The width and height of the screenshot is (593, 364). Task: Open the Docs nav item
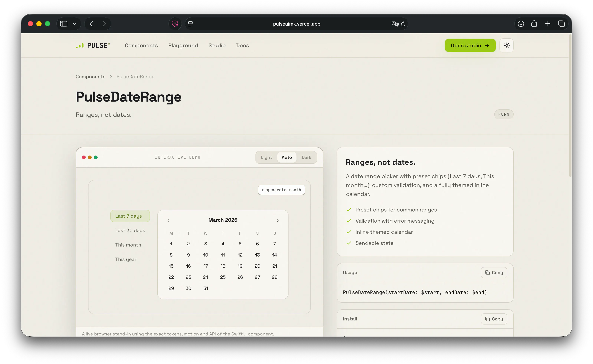tap(242, 46)
